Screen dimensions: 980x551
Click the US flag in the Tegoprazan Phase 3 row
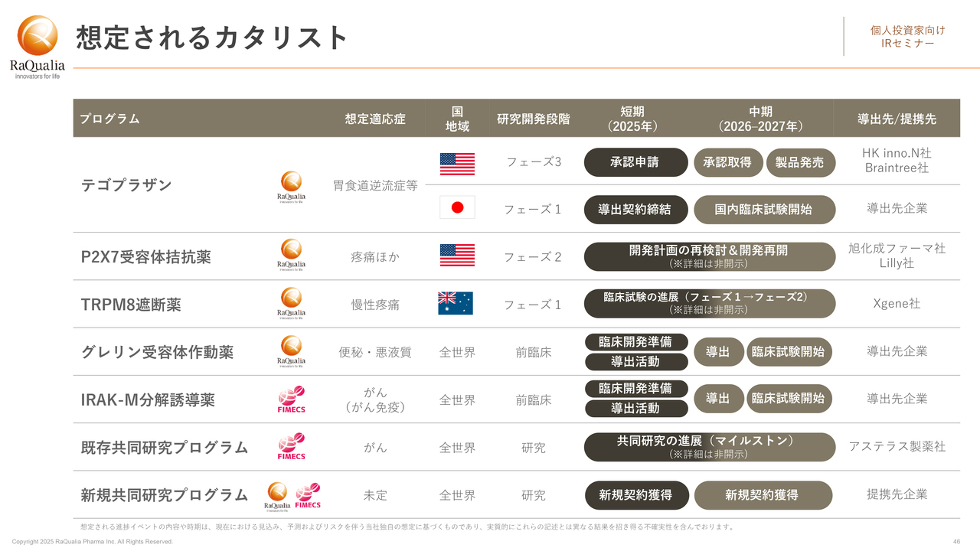point(457,163)
